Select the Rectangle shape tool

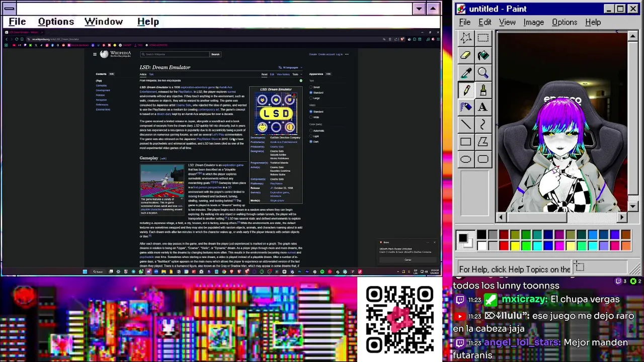[465, 142]
